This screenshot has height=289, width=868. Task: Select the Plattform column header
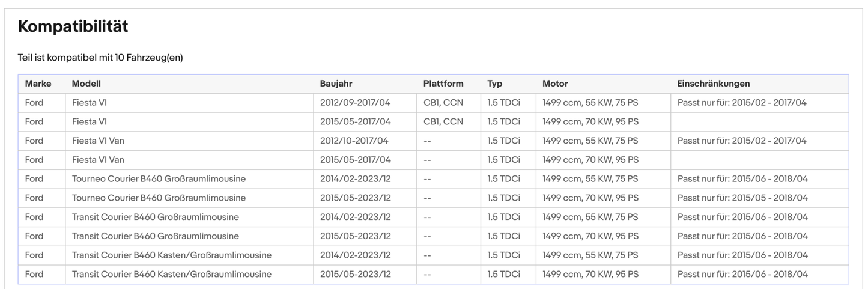coord(443,84)
